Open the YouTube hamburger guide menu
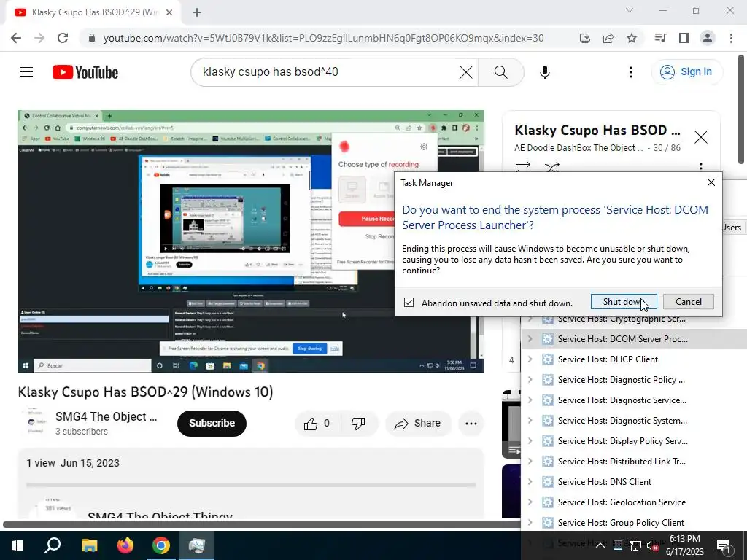The width and height of the screenshot is (747, 560). click(26, 72)
